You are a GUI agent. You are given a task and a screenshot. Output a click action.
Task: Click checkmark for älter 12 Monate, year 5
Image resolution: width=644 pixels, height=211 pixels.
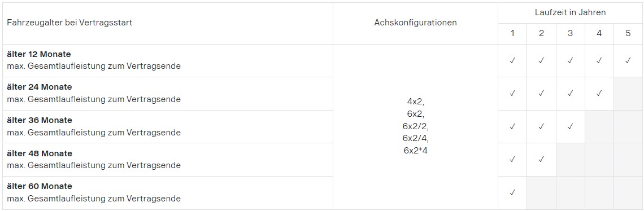pyautogui.click(x=628, y=60)
